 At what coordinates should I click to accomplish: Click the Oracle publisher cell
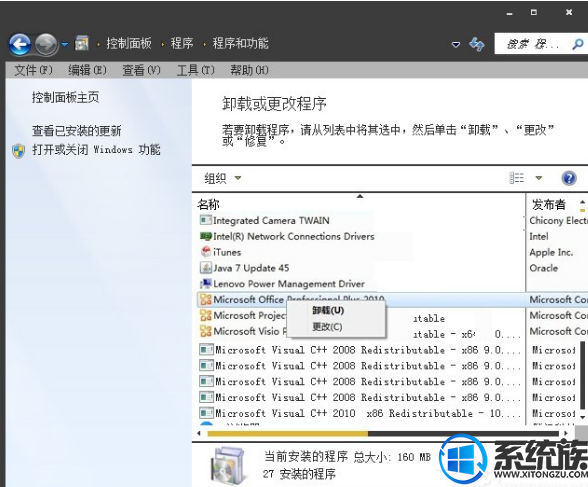pyautogui.click(x=543, y=268)
